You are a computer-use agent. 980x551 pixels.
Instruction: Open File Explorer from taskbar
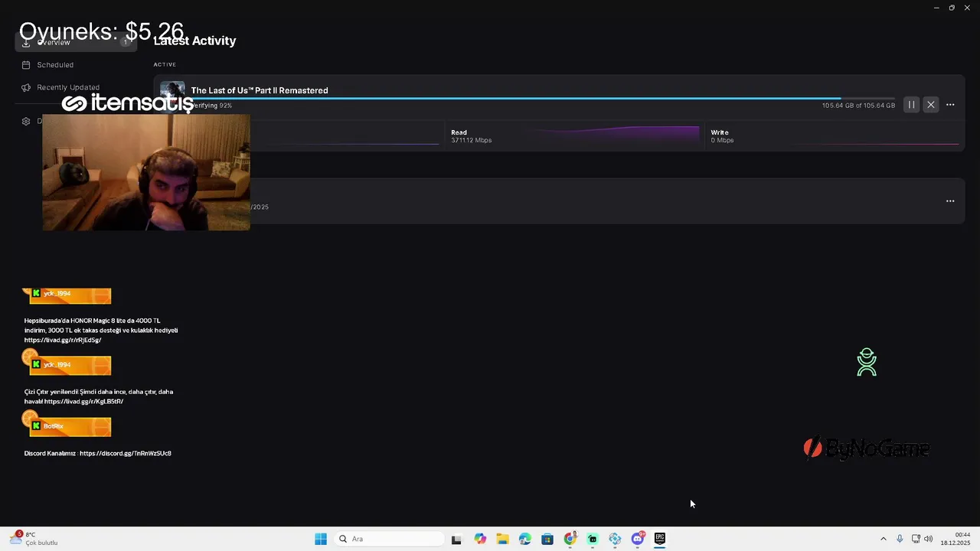tap(502, 539)
